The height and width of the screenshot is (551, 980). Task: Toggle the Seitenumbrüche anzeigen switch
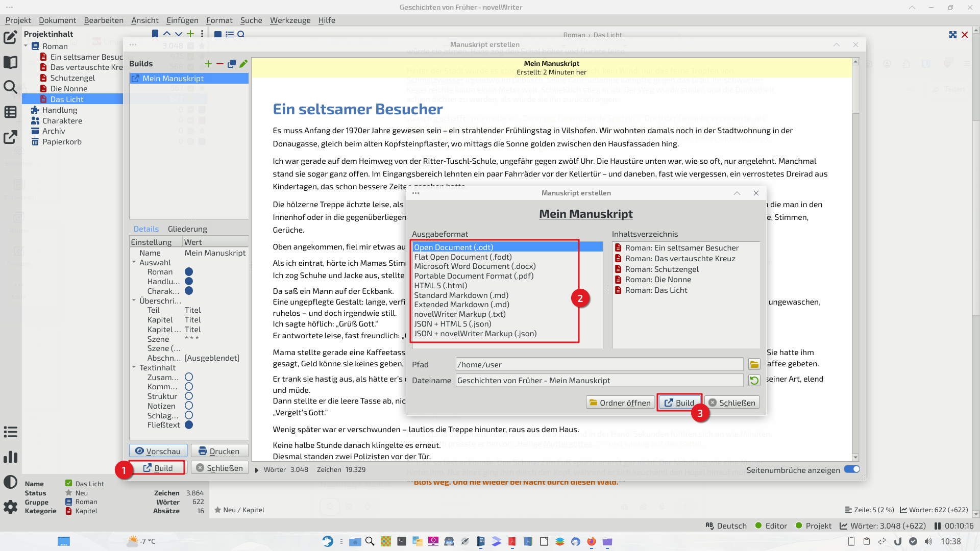click(x=851, y=469)
